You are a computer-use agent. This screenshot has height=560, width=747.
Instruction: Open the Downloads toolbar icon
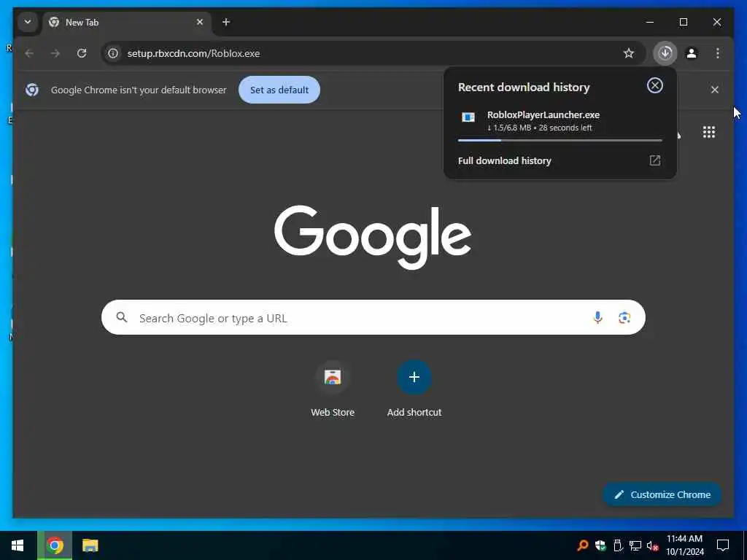(x=665, y=53)
